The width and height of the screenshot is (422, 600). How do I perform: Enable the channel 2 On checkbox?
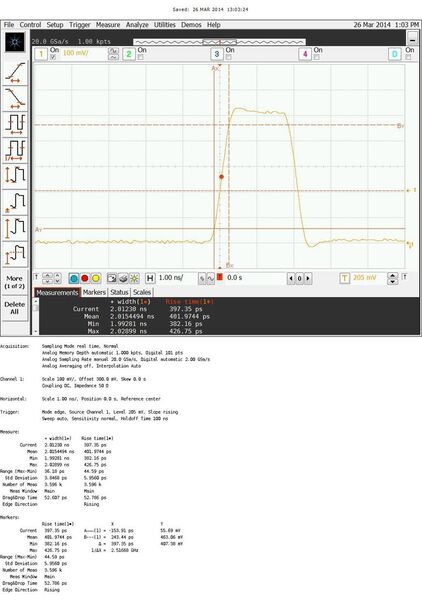point(140,57)
